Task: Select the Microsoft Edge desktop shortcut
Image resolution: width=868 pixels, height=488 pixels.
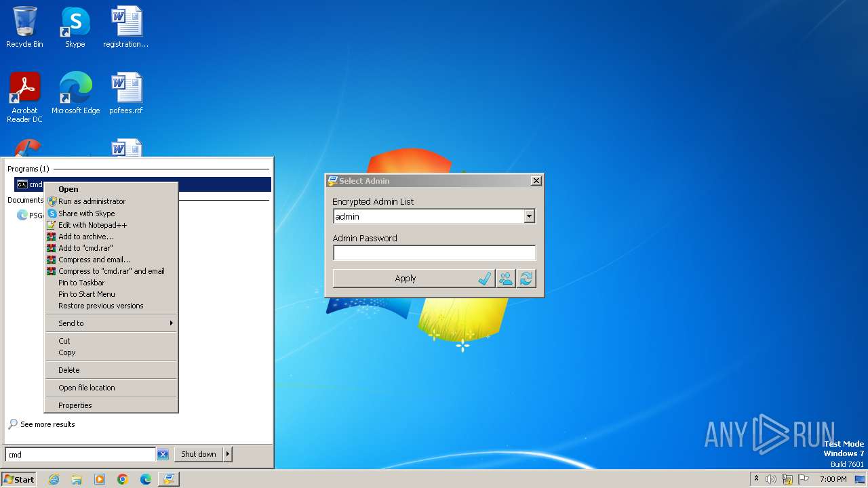Action: pos(75,94)
